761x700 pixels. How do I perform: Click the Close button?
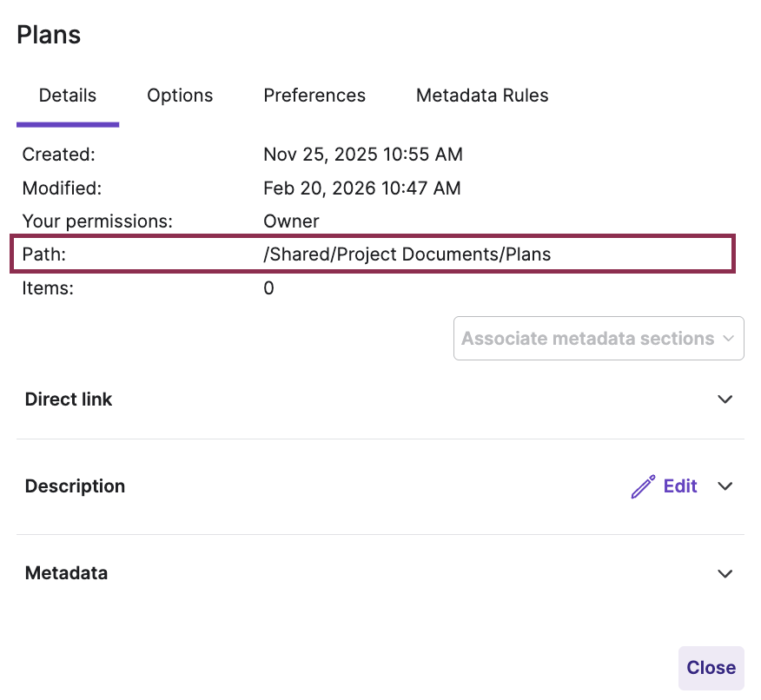pyautogui.click(x=711, y=668)
